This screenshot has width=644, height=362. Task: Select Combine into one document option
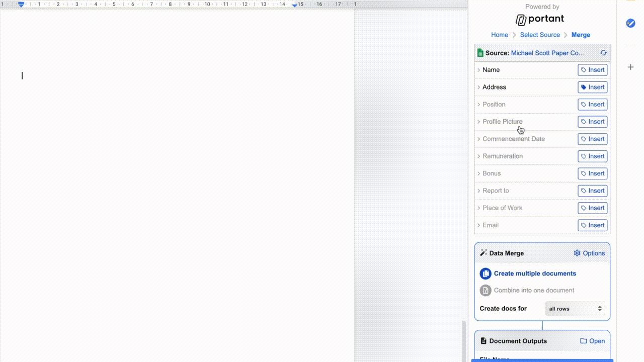point(533,290)
